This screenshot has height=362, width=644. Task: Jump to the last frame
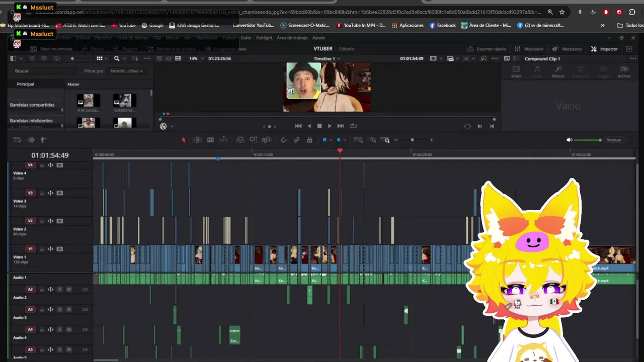point(341,126)
